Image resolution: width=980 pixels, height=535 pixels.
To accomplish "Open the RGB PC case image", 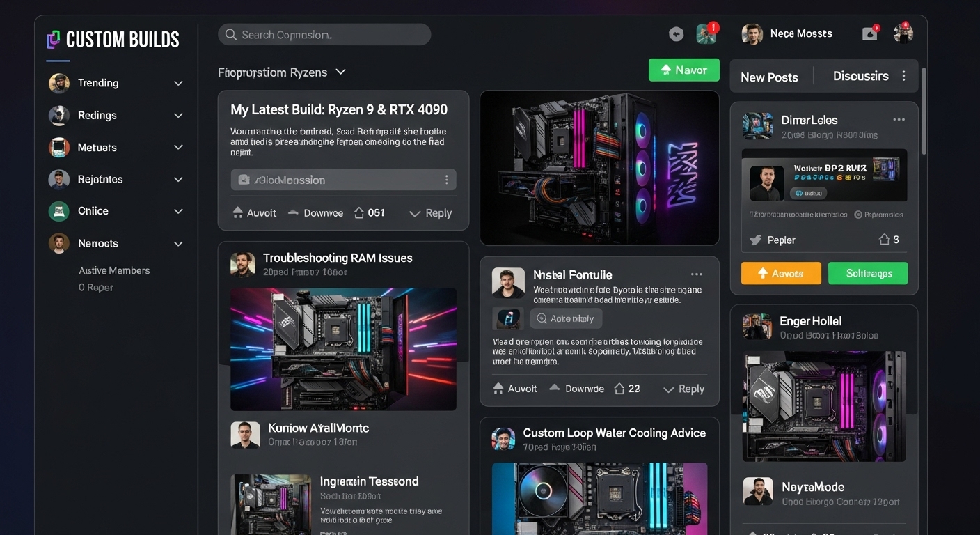I will tap(599, 168).
